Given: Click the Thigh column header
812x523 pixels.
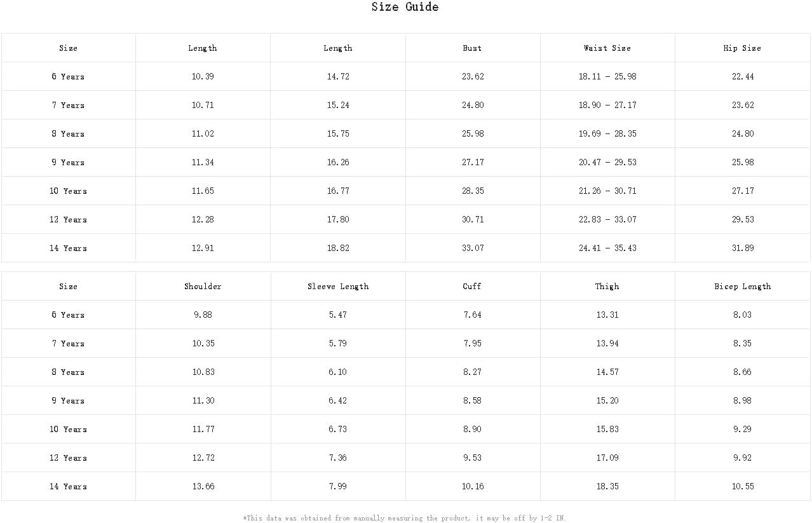Looking at the screenshot, I should click(x=607, y=287).
